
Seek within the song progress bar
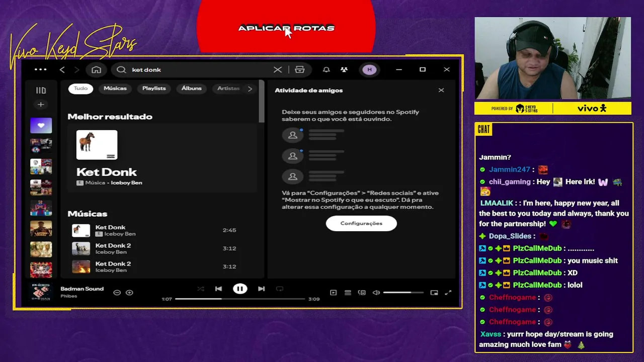click(x=240, y=299)
